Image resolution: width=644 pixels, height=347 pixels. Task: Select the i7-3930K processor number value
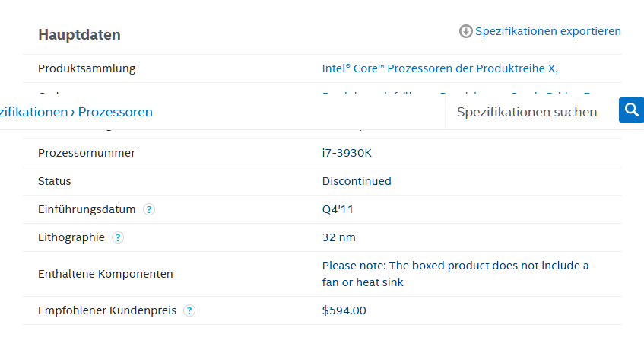click(x=347, y=153)
